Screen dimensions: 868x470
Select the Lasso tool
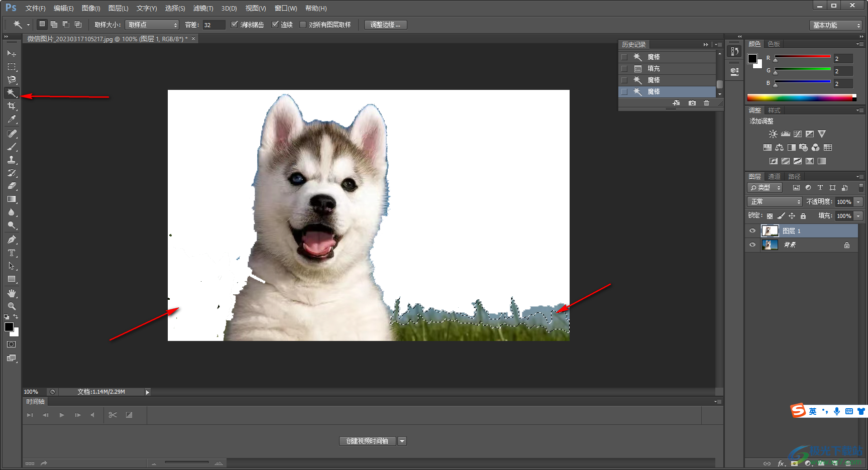12,80
